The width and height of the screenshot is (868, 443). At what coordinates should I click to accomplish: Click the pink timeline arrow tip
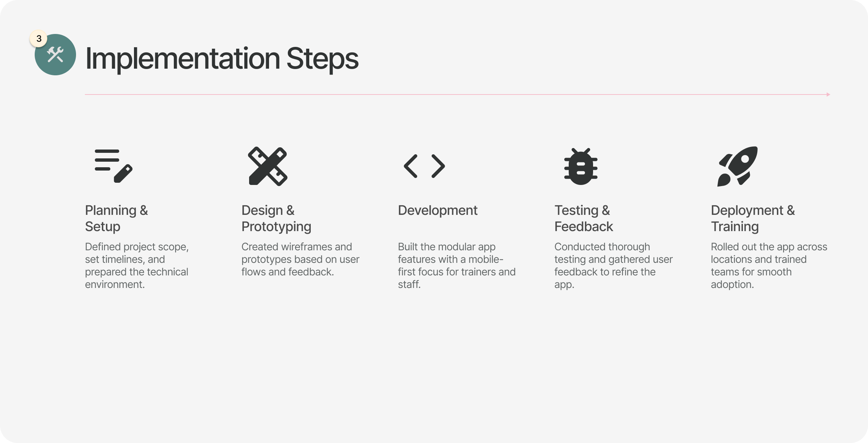828,95
